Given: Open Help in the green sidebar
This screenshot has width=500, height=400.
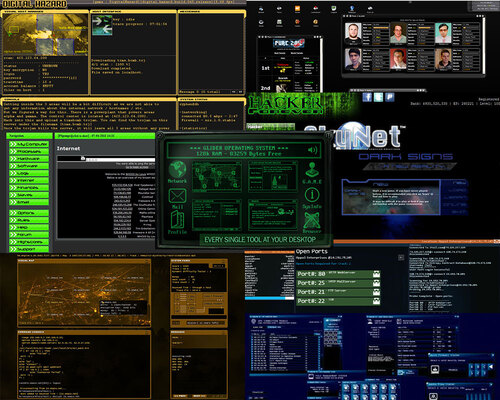Looking at the screenshot, I should click(29, 227).
